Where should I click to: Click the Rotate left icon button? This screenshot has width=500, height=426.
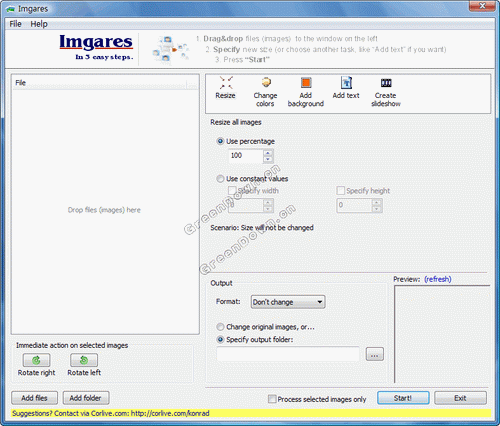(84, 360)
